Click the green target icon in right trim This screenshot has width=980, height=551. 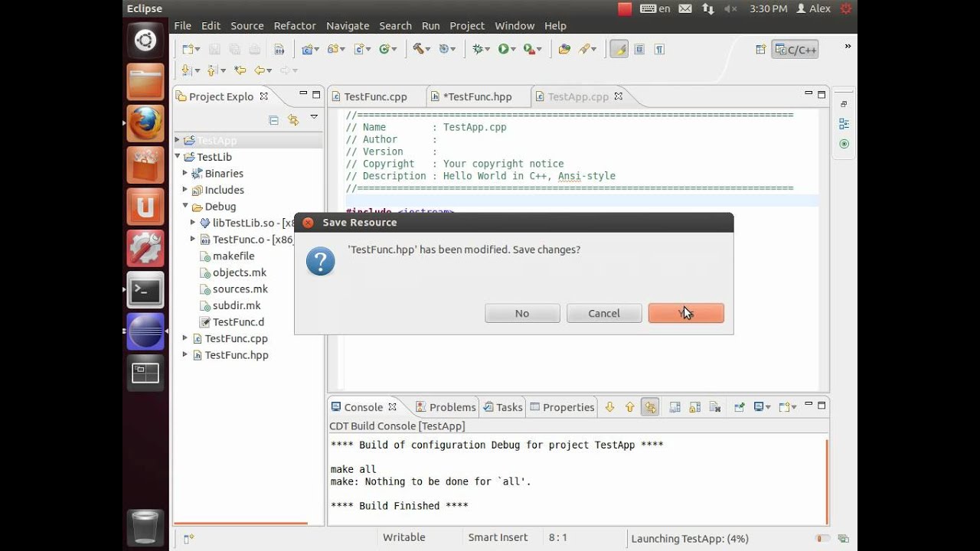click(x=844, y=144)
